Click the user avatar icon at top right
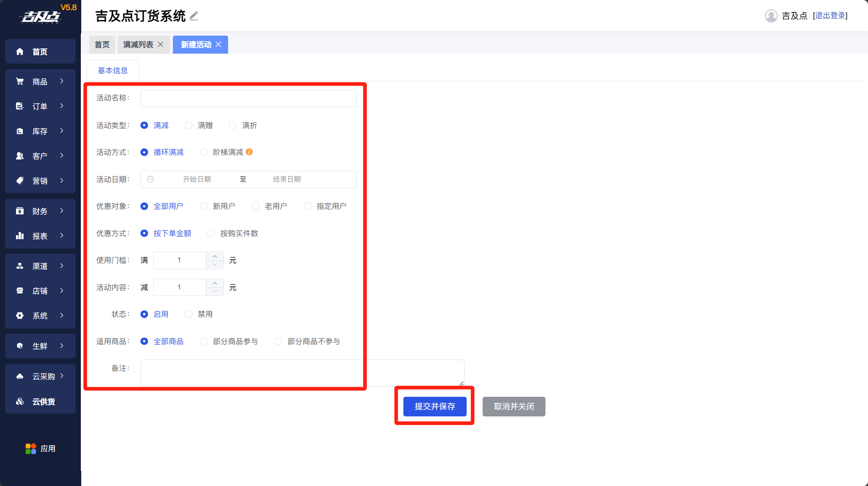The image size is (868, 486). [771, 16]
